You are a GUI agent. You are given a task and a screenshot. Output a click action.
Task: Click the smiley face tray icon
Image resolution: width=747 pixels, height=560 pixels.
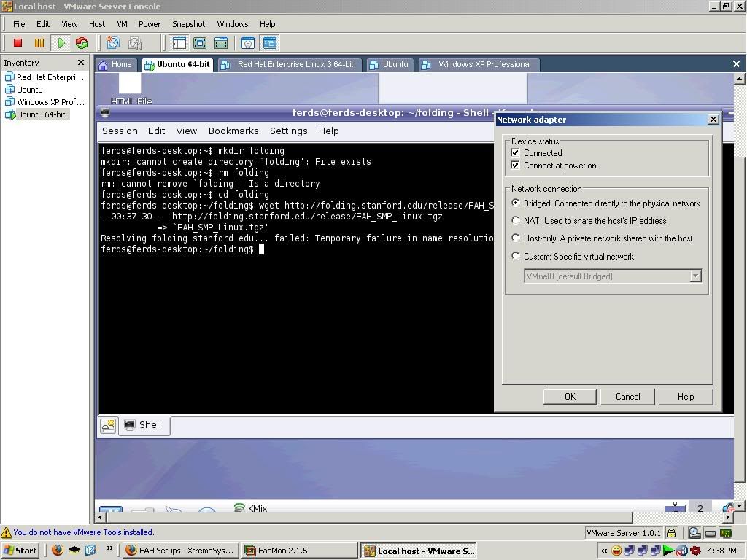pos(616,551)
